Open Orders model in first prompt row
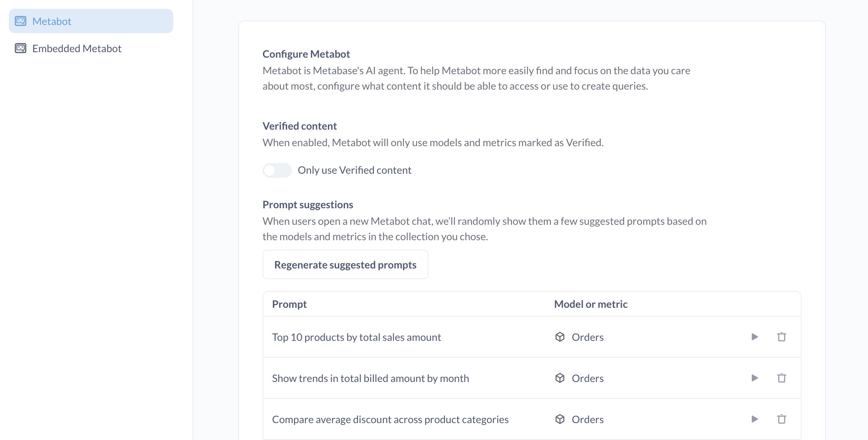Screen dimensions: 868x440 pos(587,337)
